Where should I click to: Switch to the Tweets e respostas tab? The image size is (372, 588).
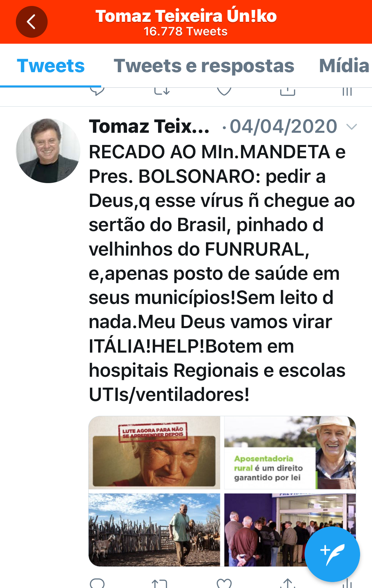coord(204,66)
